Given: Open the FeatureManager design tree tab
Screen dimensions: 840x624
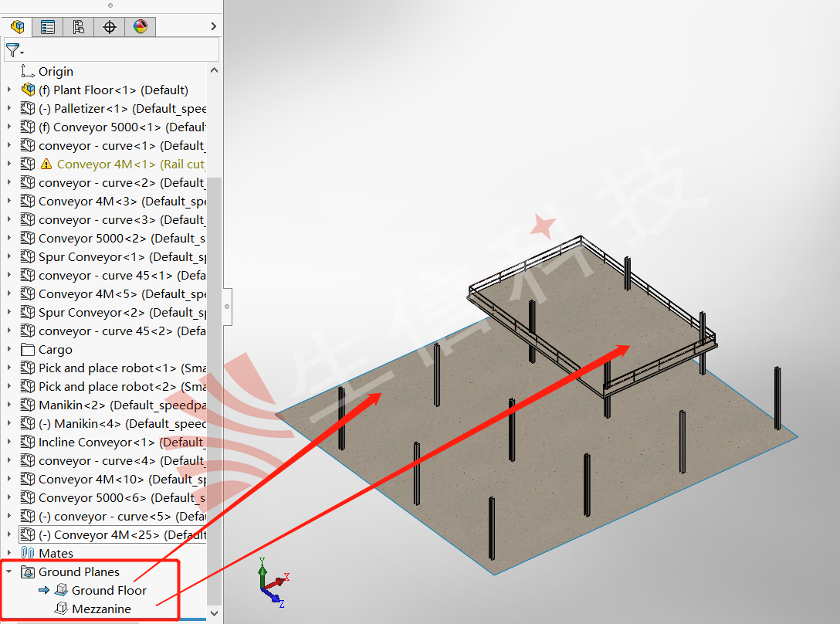Looking at the screenshot, I should [17, 27].
